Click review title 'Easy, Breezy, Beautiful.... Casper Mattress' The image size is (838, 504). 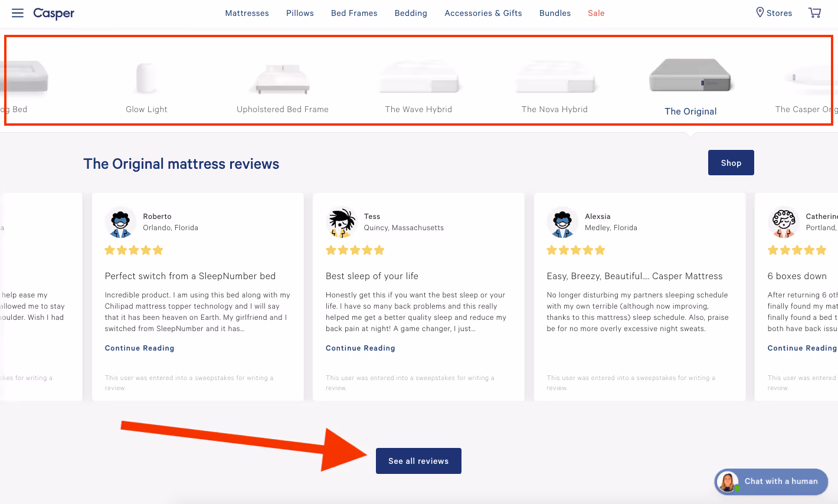pyautogui.click(x=634, y=276)
